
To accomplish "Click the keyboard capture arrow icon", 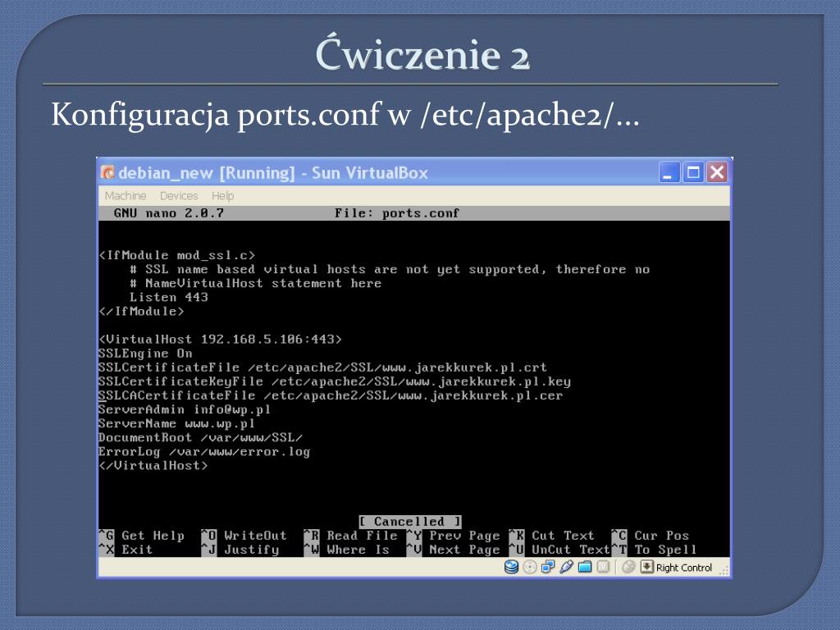I will [x=647, y=567].
